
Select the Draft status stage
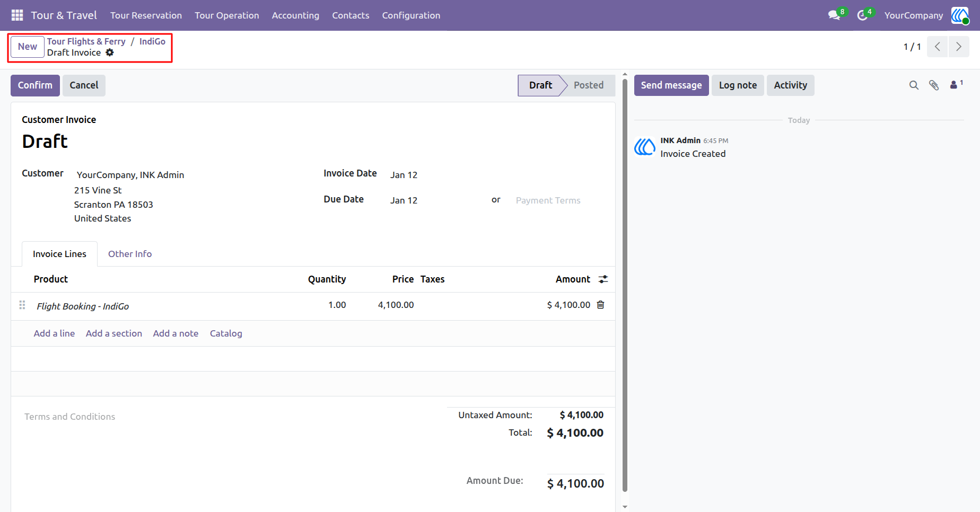pos(540,85)
